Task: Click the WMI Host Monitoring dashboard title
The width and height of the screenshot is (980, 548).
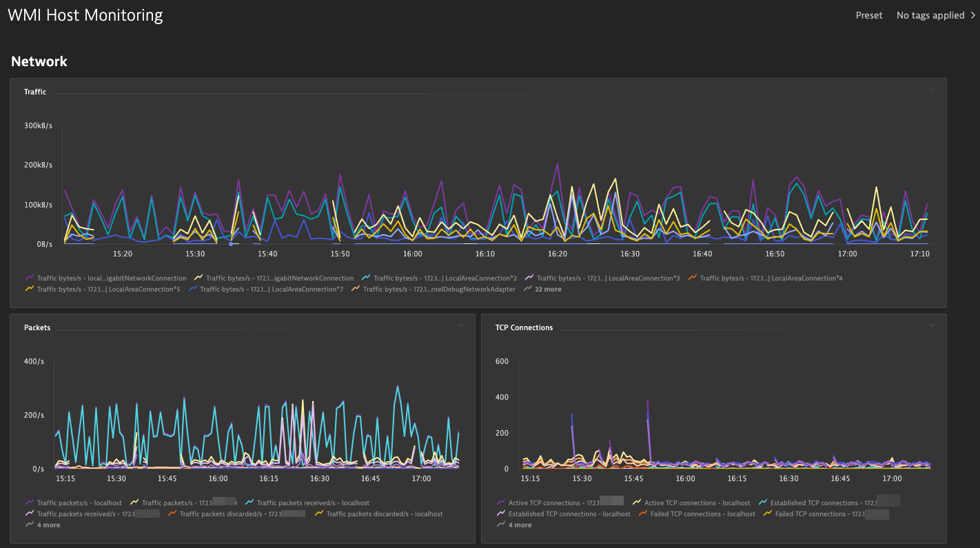Action: coord(85,15)
